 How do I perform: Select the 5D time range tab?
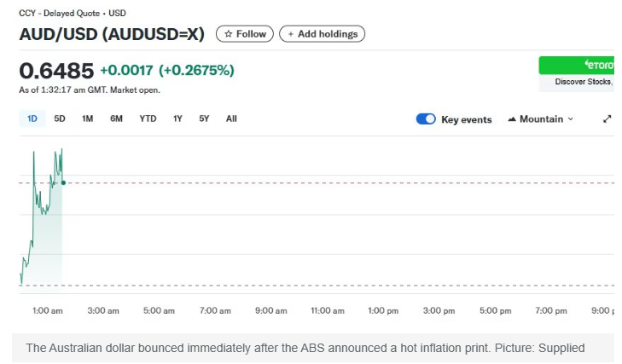[60, 118]
